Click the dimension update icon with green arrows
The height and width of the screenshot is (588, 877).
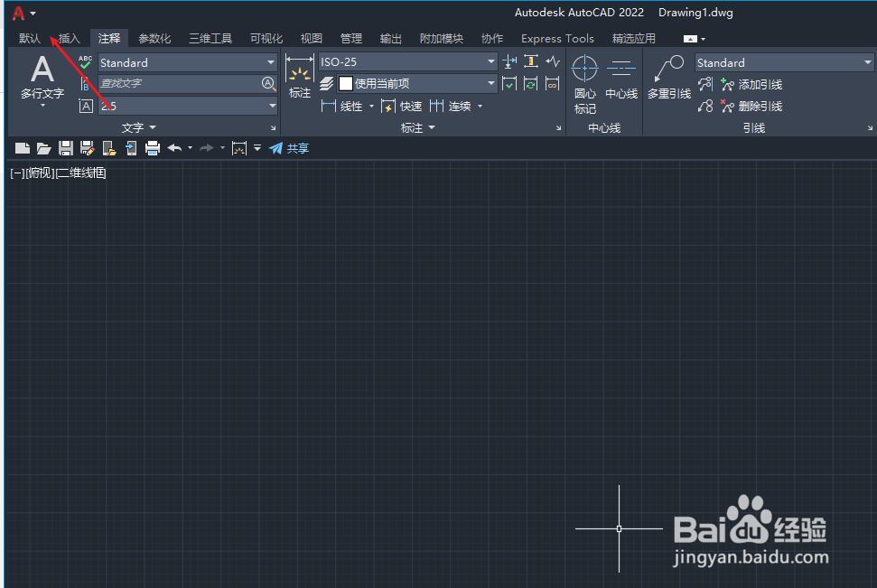(x=531, y=84)
